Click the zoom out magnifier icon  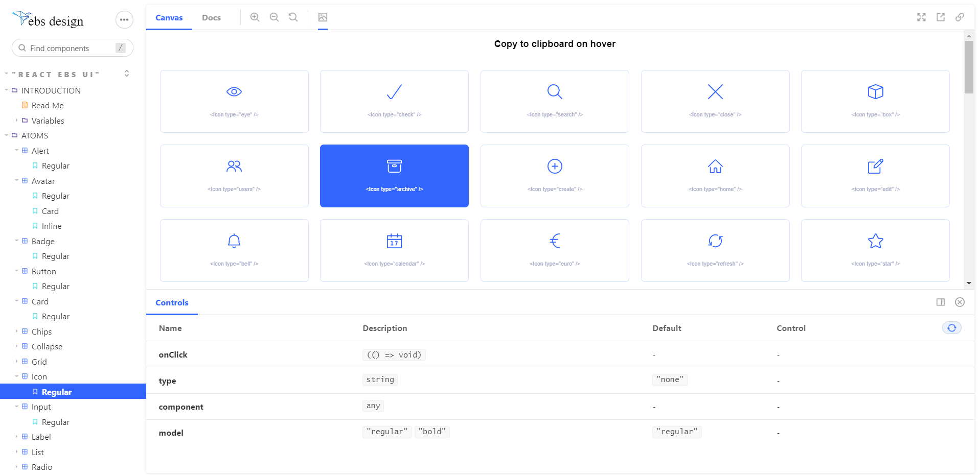(274, 17)
